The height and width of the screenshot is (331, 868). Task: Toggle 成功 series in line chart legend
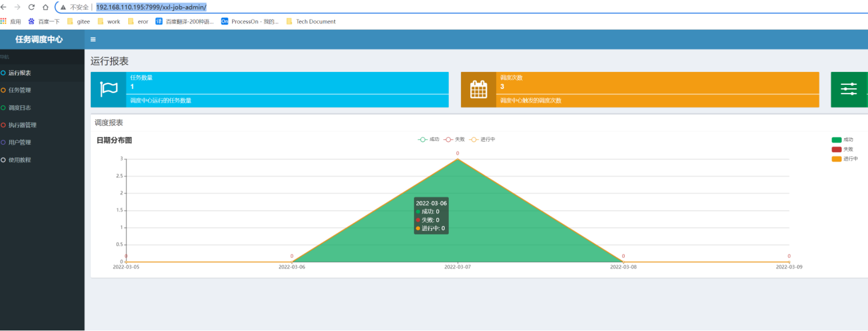click(x=429, y=140)
